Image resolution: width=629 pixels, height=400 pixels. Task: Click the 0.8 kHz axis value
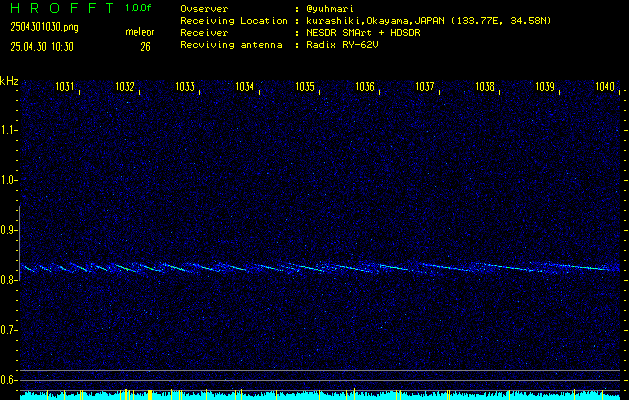pos(7,280)
